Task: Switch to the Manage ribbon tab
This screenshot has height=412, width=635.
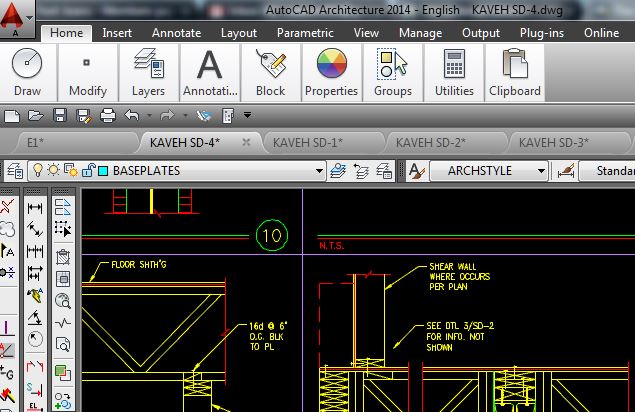Action: [x=420, y=33]
